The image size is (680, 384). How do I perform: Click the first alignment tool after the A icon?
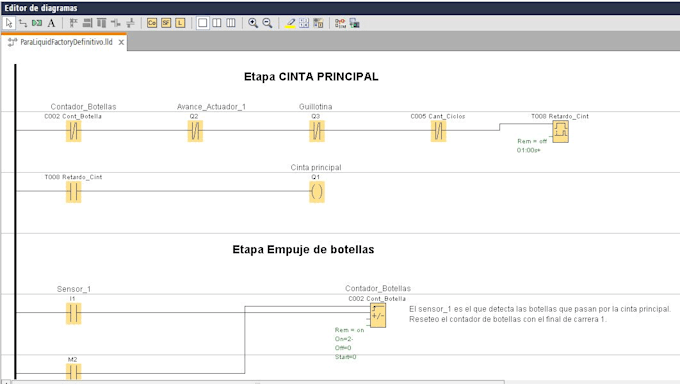74,23
